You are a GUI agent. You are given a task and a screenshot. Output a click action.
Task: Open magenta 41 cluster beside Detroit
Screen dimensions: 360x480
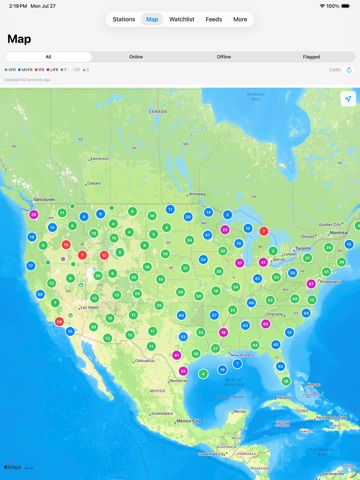click(263, 262)
